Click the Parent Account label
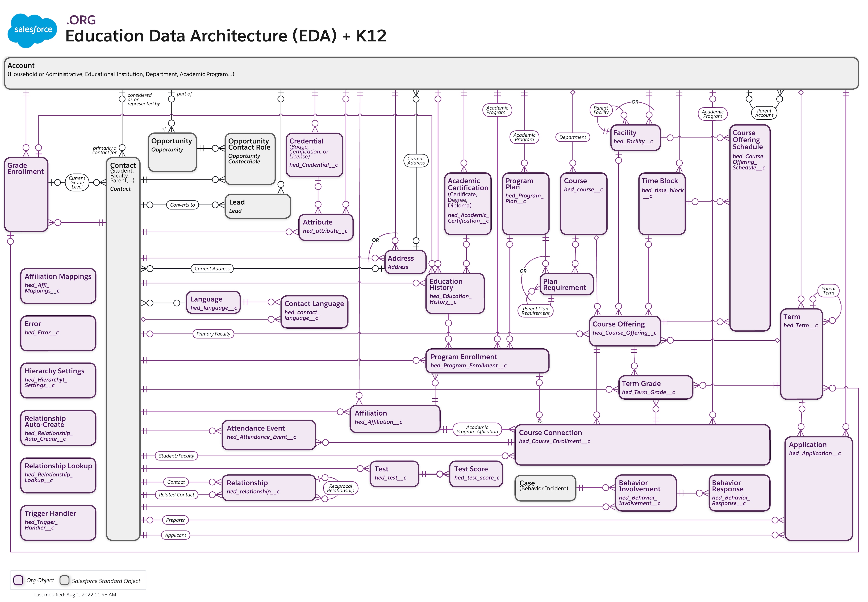 pyautogui.click(x=764, y=113)
